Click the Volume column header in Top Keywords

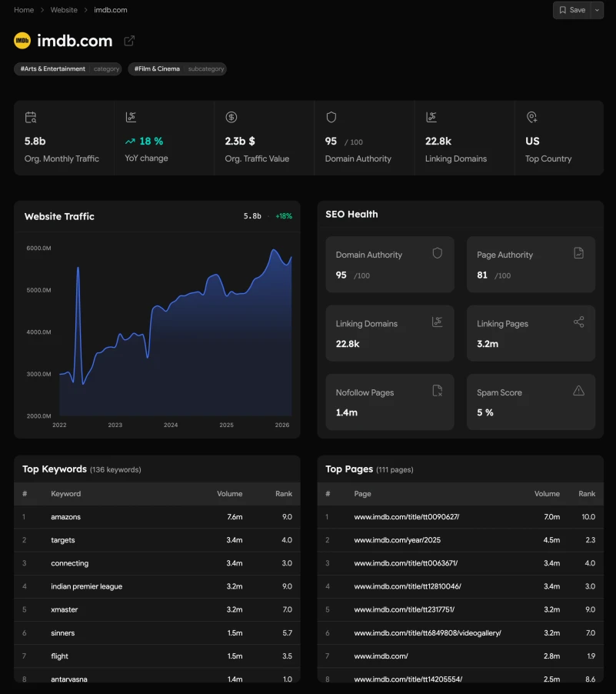230,494
